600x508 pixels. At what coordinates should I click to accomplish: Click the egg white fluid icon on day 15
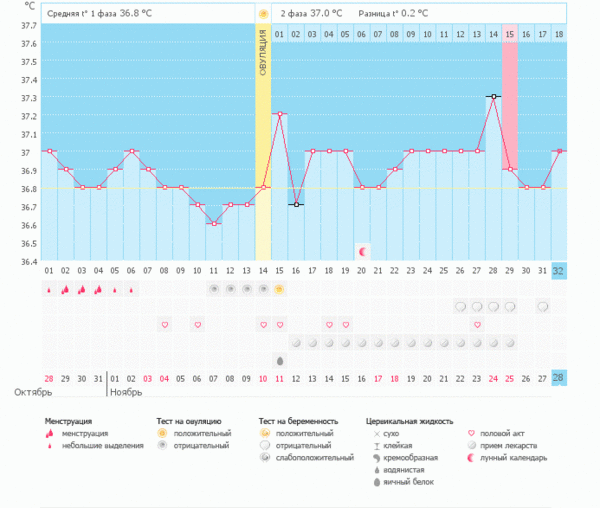(x=280, y=360)
